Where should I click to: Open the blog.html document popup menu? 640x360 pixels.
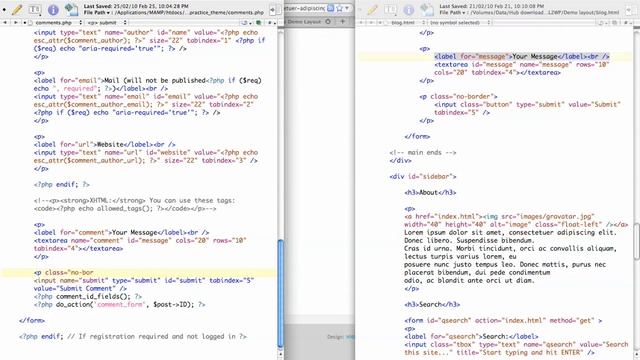click(x=405, y=22)
